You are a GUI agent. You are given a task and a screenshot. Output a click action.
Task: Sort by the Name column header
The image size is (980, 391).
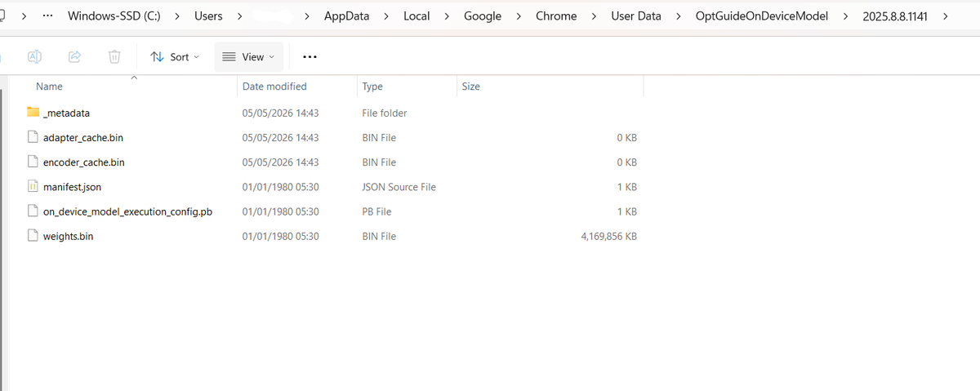(49, 87)
